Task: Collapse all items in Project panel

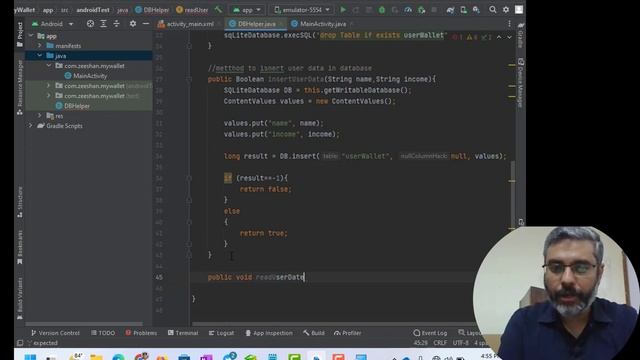Action: [x=116, y=24]
